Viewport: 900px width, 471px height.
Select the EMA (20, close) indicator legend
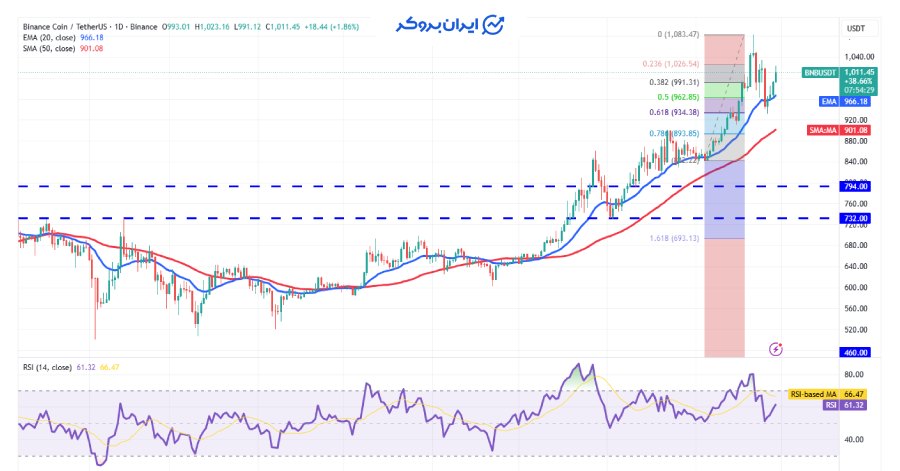click(50, 38)
